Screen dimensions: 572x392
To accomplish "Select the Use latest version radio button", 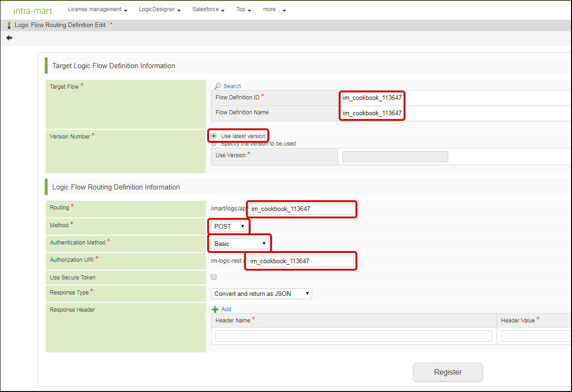I will [x=214, y=136].
